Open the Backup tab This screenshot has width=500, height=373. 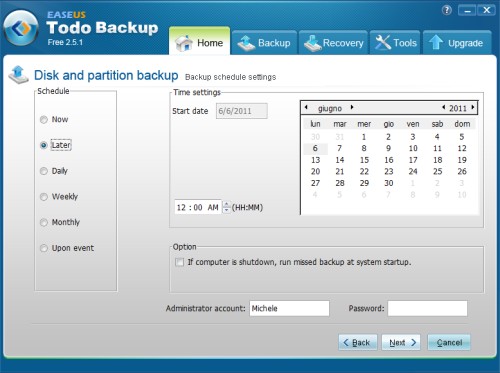(x=264, y=43)
